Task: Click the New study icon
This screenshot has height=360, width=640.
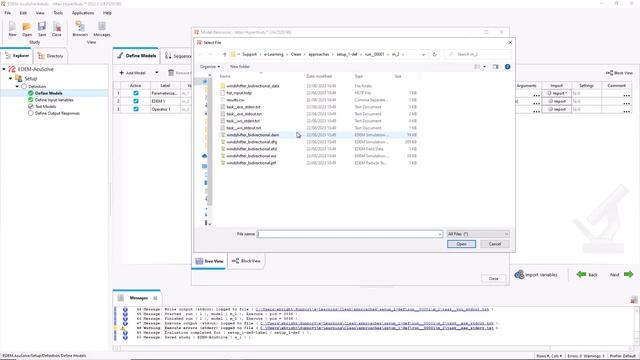Action: click(12, 27)
